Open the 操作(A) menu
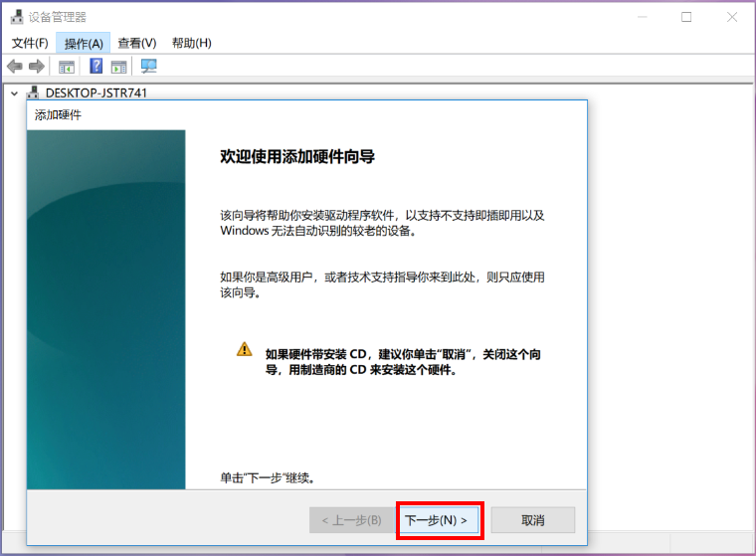This screenshot has width=756, height=556. coord(84,43)
